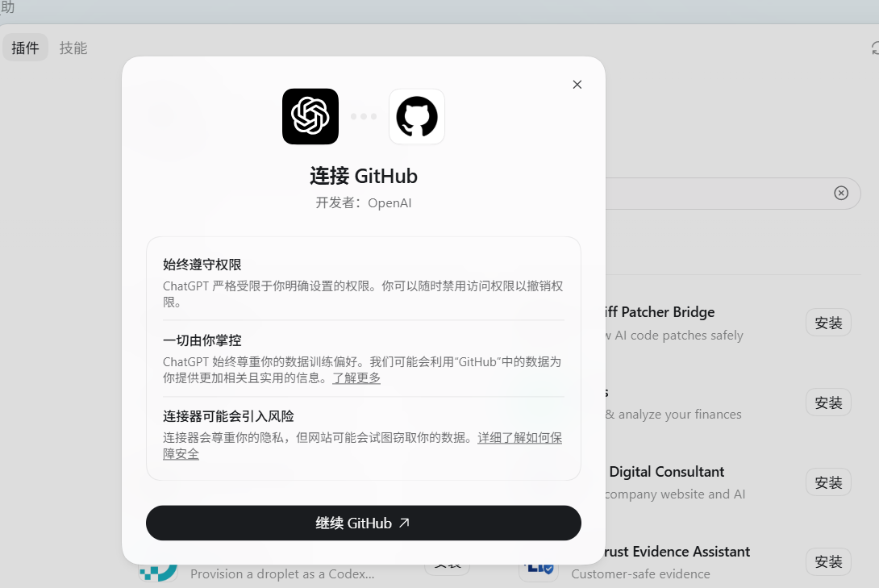This screenshot has width=879, height=588.
Task: Click the 一切由你掌控 heading
Action: coord(202,340)
